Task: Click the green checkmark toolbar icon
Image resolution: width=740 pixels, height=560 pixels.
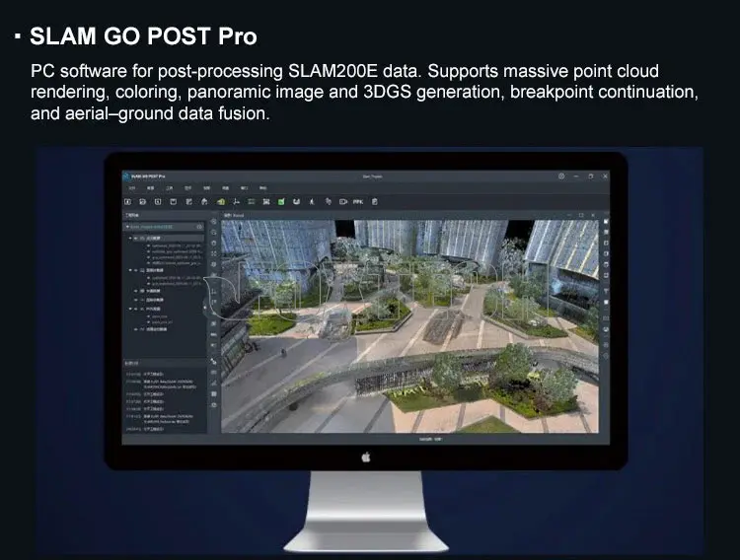Action: tap(281, 202)
